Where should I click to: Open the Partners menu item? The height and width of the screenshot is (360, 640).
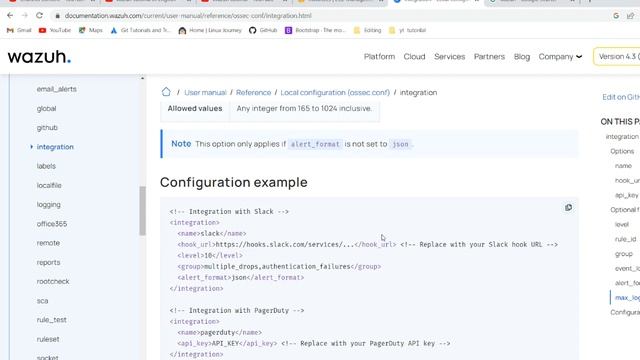pyautogui.click(x=489, y=57)
